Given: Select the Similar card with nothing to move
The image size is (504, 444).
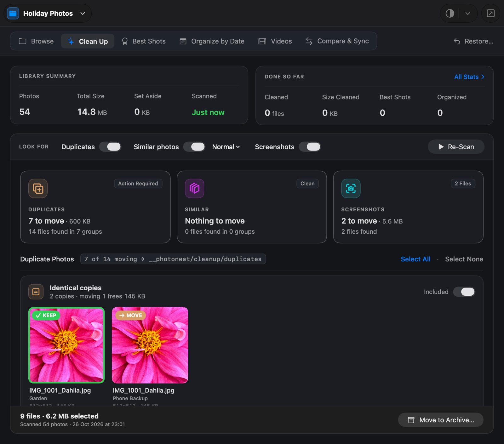Looking at the screenshot, I should click(x=252, y=207).
